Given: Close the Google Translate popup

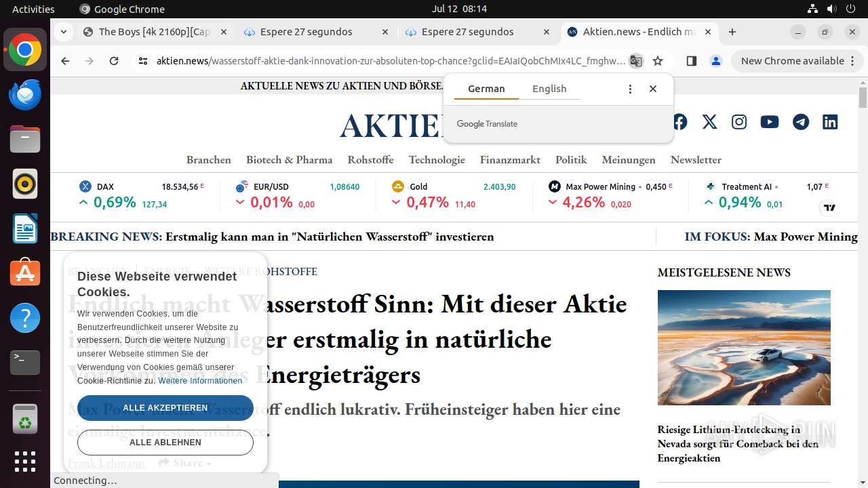Looking at the screenshot, I should (653, 89).
